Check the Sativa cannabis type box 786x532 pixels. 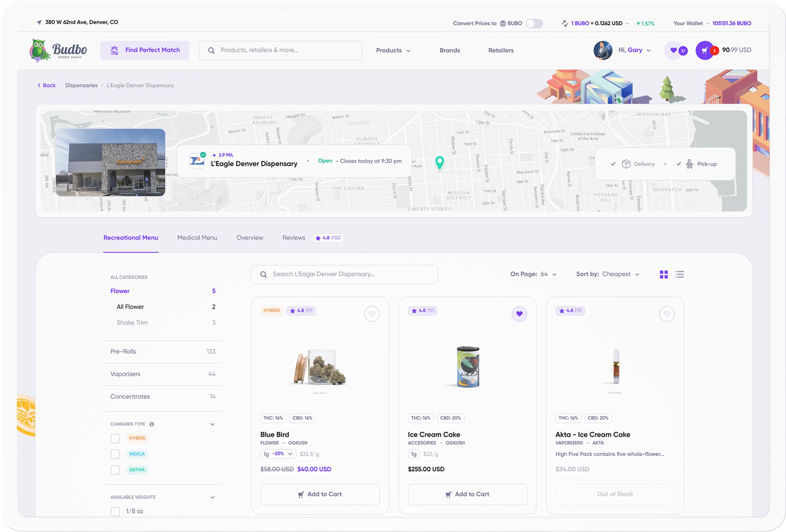(115, 470)
